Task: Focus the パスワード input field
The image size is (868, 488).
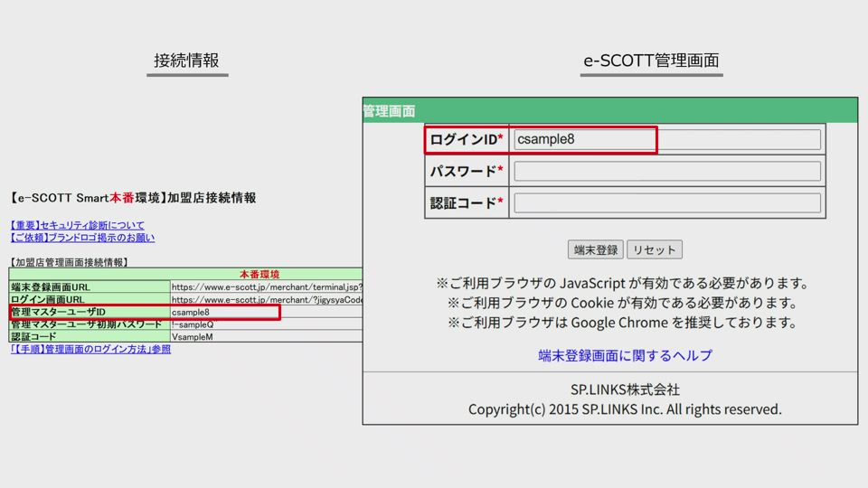Action: 666,171
